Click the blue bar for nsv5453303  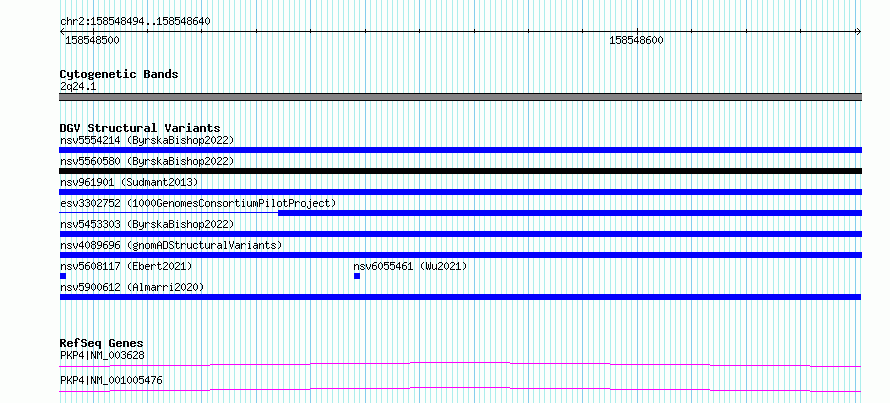460,234
